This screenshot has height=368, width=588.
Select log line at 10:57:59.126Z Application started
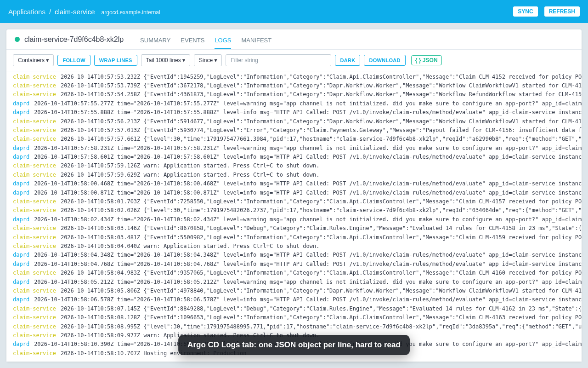tap(294, 166)
